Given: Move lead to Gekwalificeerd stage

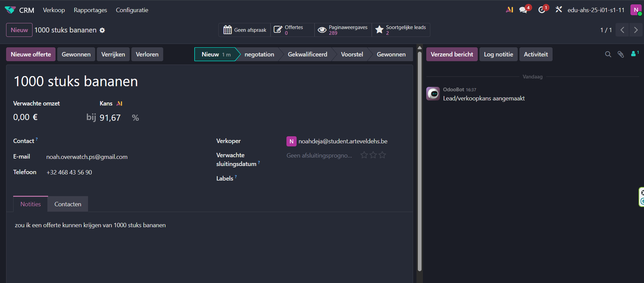Looking at the screenshot, I should tap(307, 54).
